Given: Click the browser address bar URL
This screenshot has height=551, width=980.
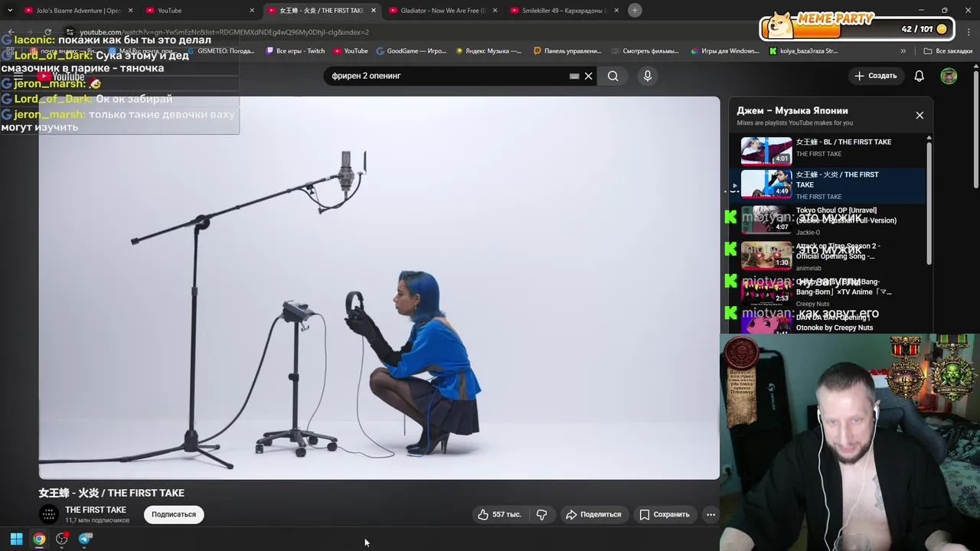Looking at the screenshot, I should [224, 32].
